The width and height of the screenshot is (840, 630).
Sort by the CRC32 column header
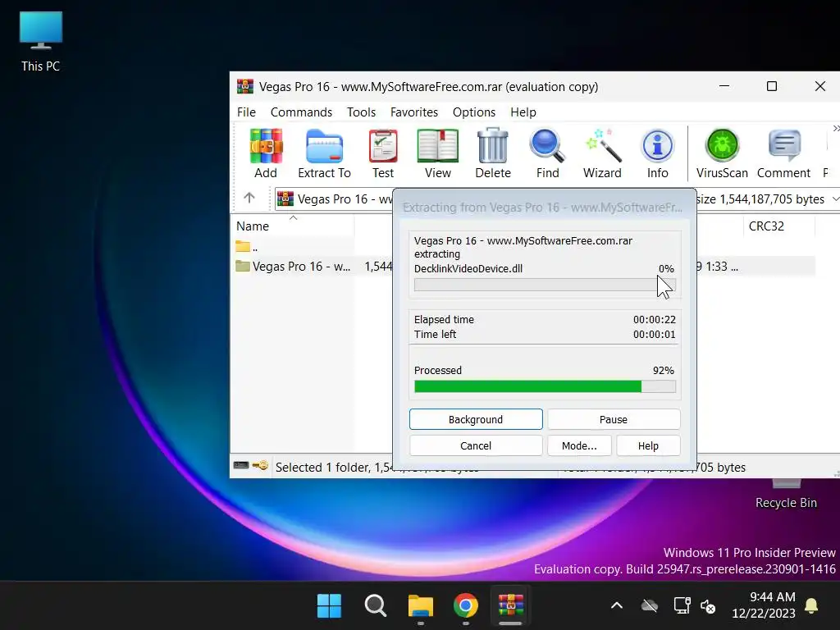[779, 226]
